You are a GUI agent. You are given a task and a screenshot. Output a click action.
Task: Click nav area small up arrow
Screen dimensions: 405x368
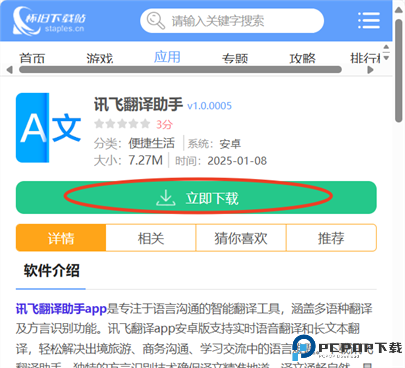[386, 47]
